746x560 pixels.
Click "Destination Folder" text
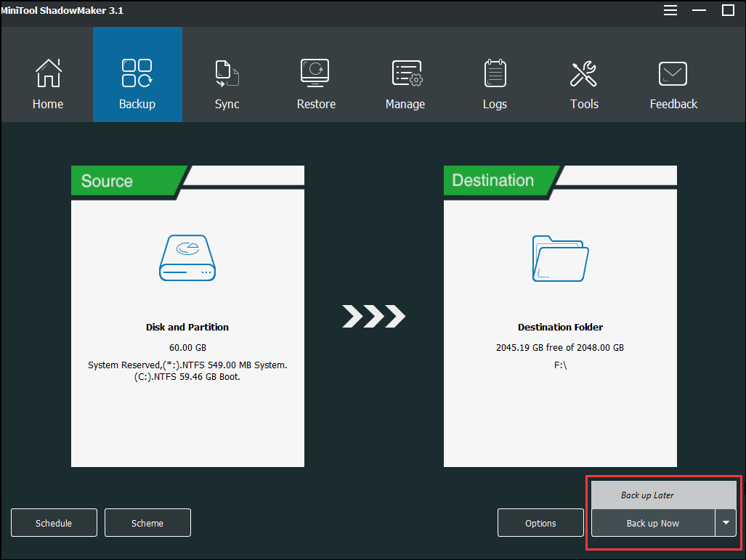coord(561,327)
